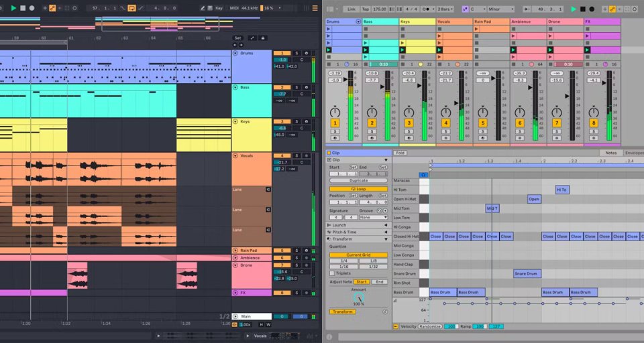Start playback in the left arrangement window
This screenshot has width=644, height=343.
click(x=13, y=8)
